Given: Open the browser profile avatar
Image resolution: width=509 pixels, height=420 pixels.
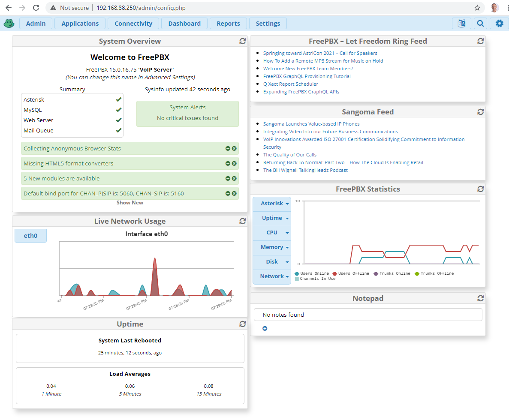Looking at the screenshot, I should [495, 8].
